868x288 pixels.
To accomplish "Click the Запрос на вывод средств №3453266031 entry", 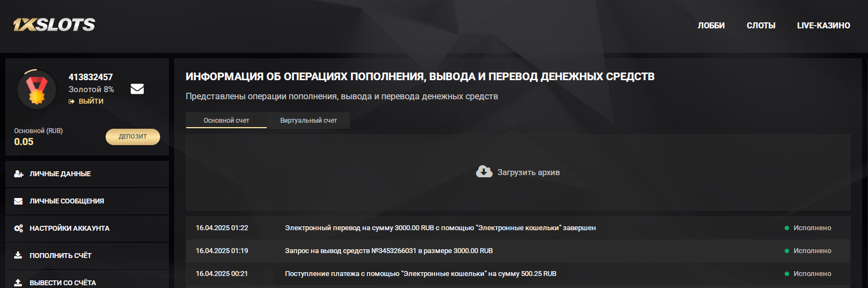I will pyautogui.click(x=389, y=251).
